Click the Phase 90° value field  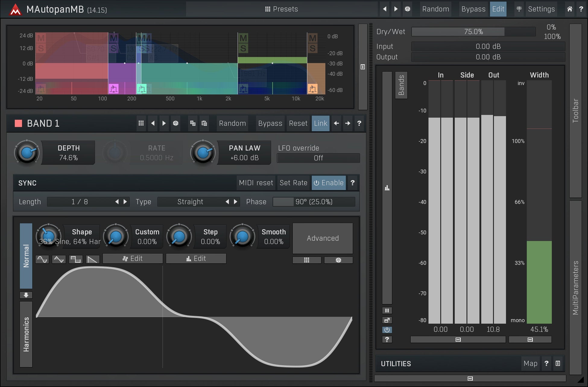pyautogui.click(x=314, y=202)
